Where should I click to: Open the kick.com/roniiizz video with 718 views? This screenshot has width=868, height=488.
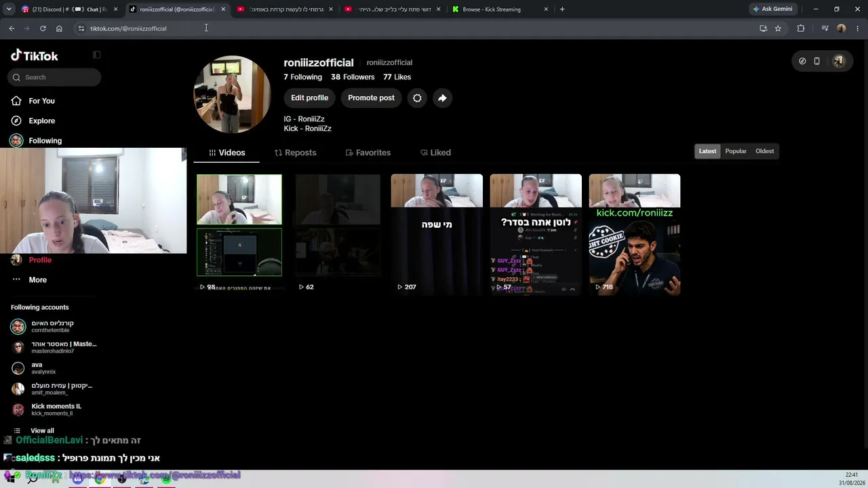coord(635,235)
